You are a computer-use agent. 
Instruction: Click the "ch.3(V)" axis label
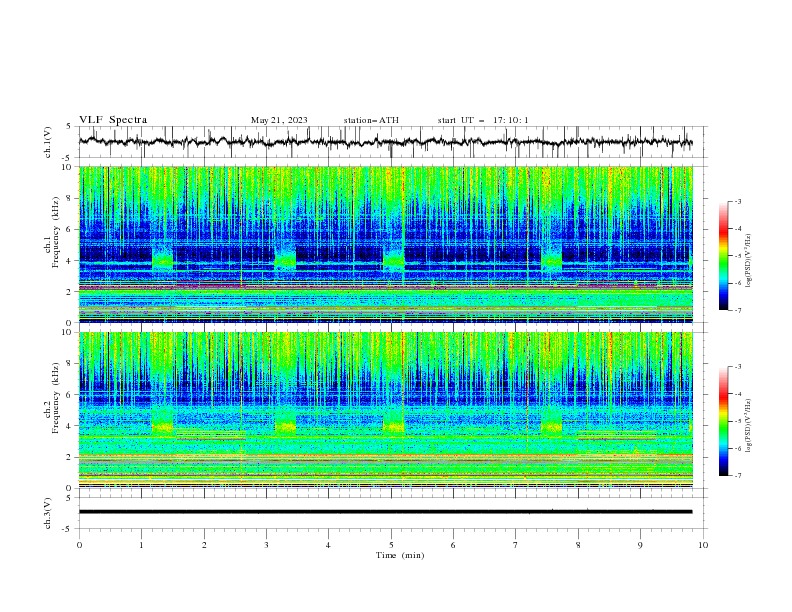[48, 513]
